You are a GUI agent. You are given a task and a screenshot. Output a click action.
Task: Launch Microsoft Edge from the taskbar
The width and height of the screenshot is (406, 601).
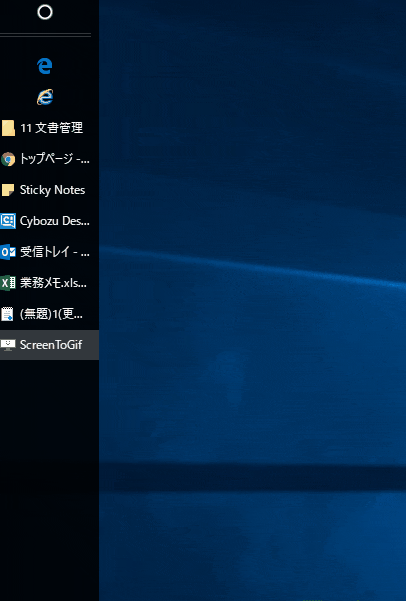(x=45, y=66)
